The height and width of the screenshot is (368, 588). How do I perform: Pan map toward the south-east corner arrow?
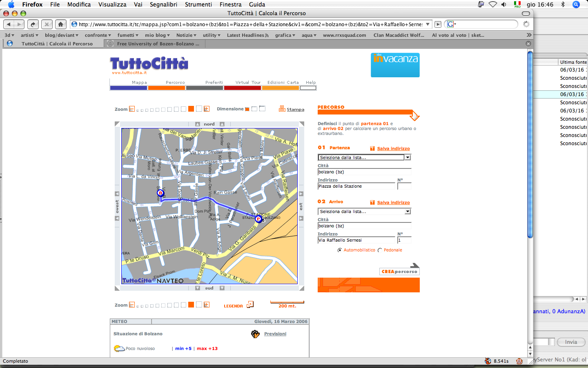click(x=302, y=288)
